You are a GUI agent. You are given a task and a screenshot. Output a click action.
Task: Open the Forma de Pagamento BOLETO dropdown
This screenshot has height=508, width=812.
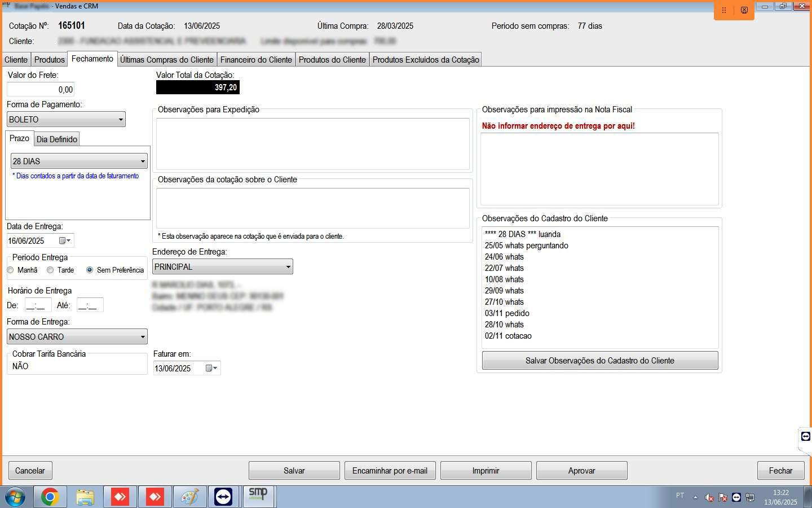click(66, 120)
